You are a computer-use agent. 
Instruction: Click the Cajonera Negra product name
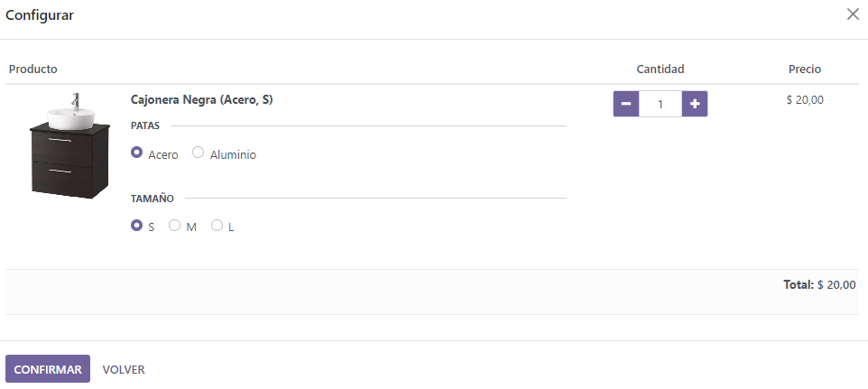click(x=201, y=100)
